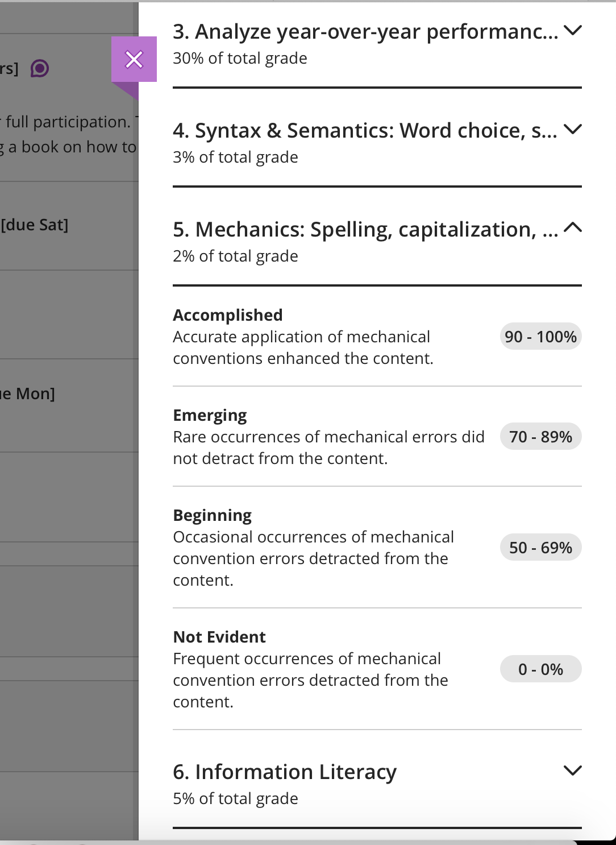Open the purple conversation bubble icon
616x845 pixels.
pyautogui.click(x=39, y=69)
